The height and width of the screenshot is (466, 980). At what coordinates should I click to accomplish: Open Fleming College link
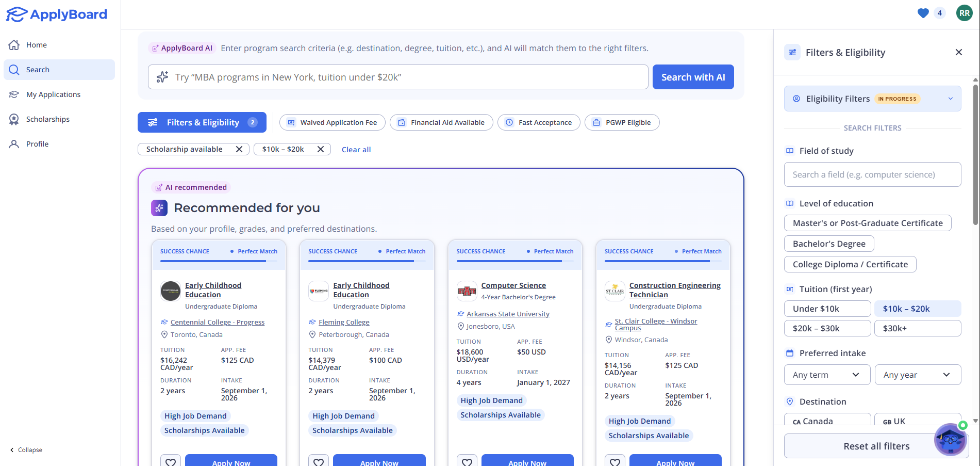pos(344,322)
